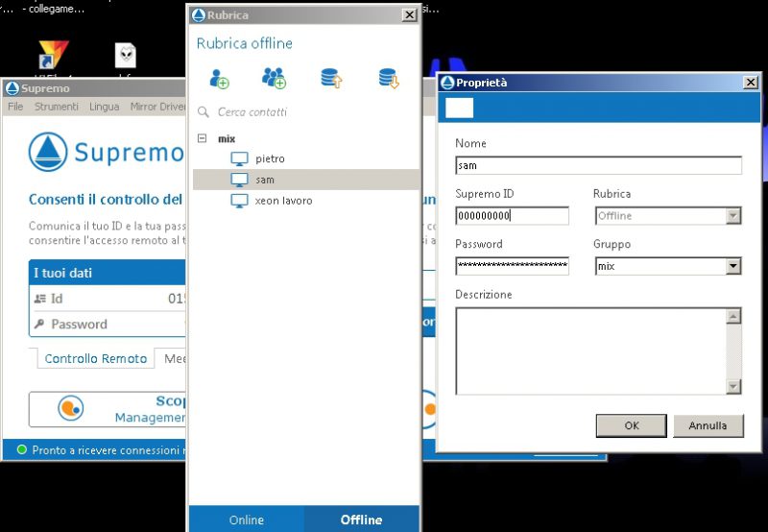Click the database import (download arrow) icon
The image size is (768, 532).
coord(389,79)
